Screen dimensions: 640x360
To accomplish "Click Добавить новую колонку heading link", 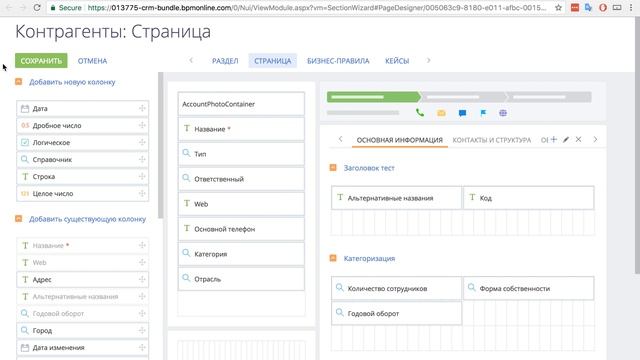I will [72, 82].
